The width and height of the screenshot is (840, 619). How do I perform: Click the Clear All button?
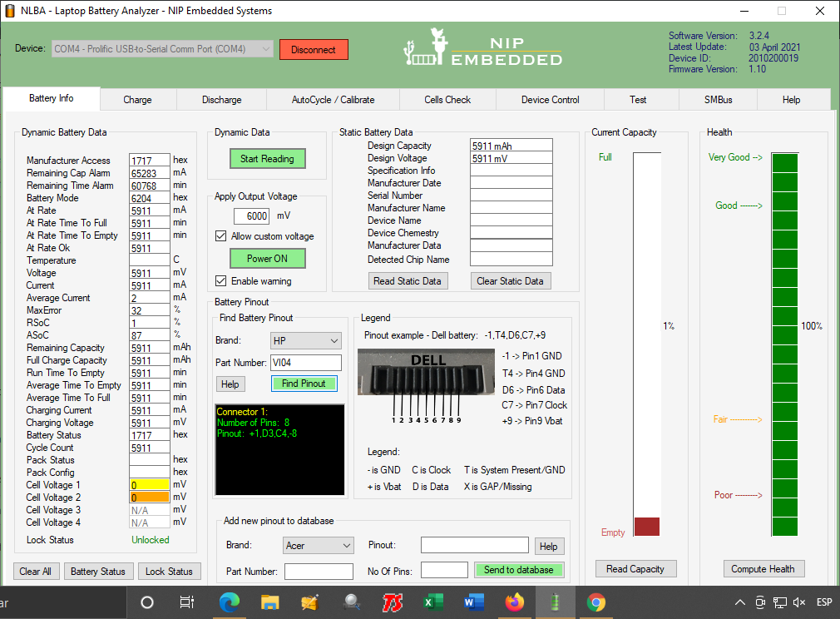click(x=36, y=572)
